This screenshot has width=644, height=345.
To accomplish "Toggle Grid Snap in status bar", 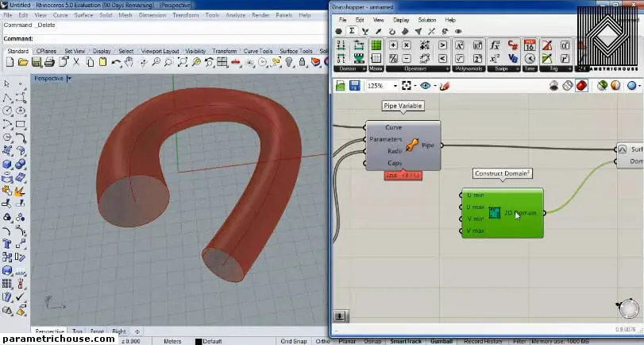I will (295, 341).
